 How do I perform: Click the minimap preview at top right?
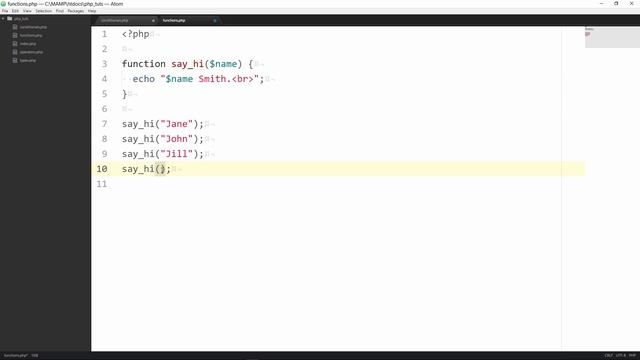612,37
